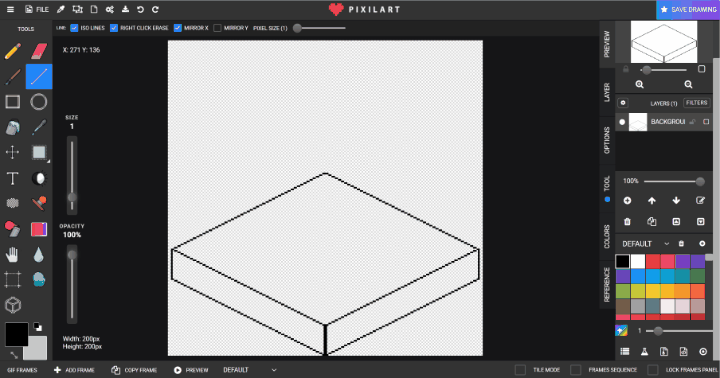
Task: Open the hamburger main menu
Action: [x=10, y=9]
